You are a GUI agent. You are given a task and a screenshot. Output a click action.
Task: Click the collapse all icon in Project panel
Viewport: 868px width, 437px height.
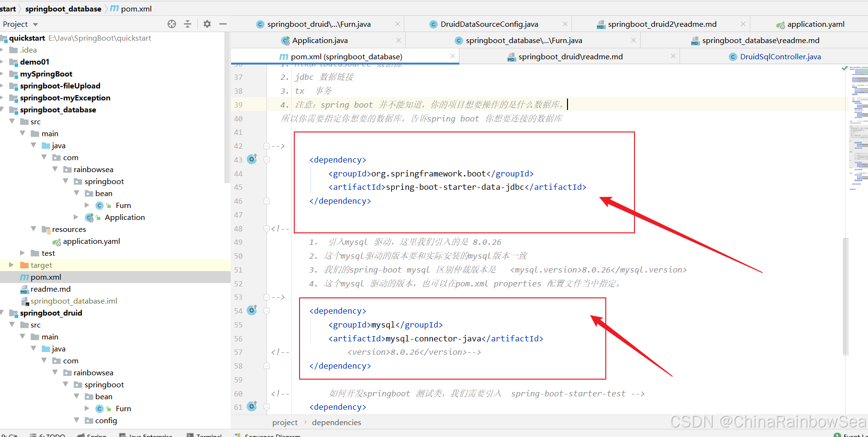pyautogui.click(x=188, y=24)
